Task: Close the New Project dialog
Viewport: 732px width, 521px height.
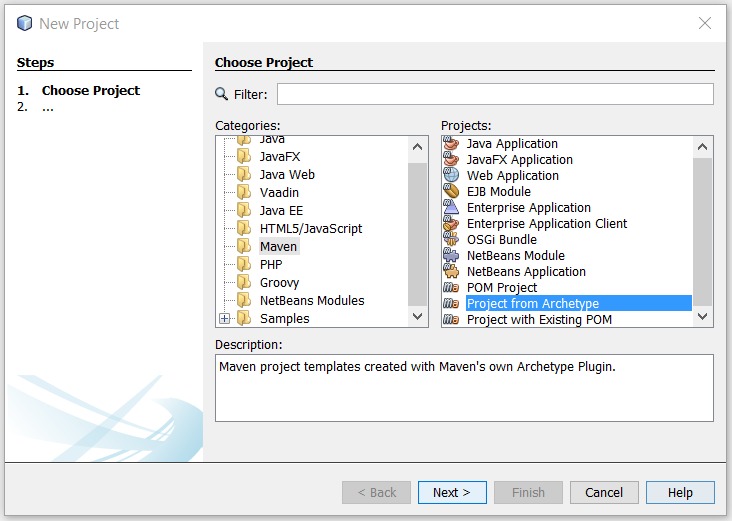Action: (705, 23)
